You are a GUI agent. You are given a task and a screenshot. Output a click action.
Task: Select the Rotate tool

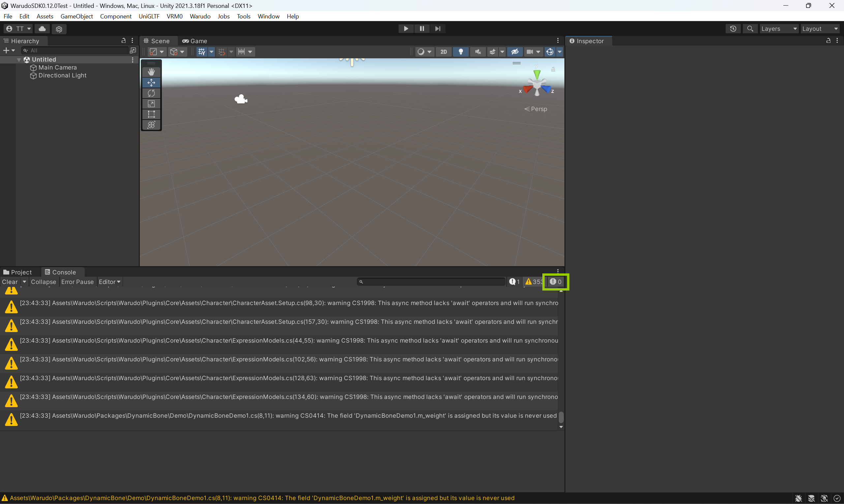151,94
